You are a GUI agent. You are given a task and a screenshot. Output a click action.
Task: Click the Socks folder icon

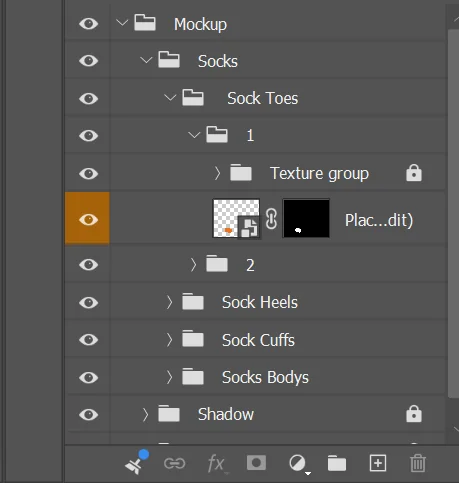[x=169, y=60]
